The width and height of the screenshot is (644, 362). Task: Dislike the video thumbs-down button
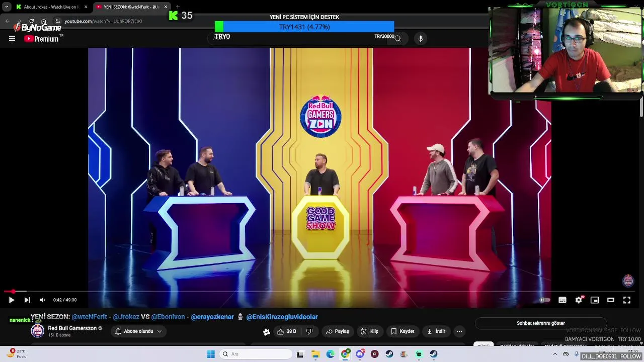(x=309, y=331)
